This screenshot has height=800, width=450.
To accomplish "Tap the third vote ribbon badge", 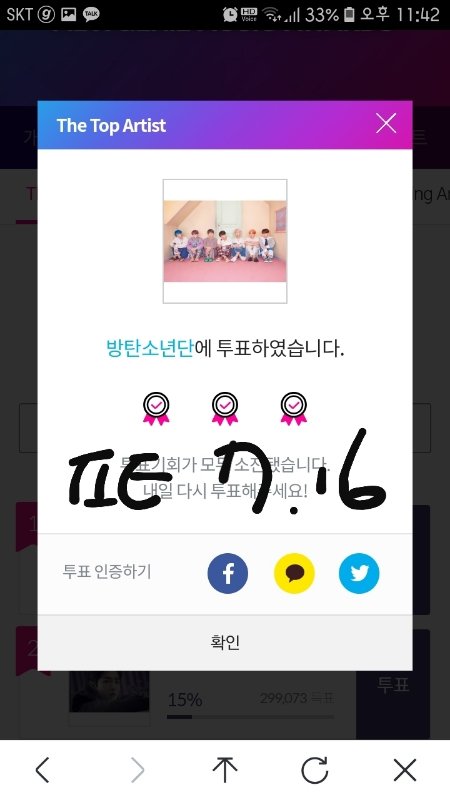I will [293, 409].
